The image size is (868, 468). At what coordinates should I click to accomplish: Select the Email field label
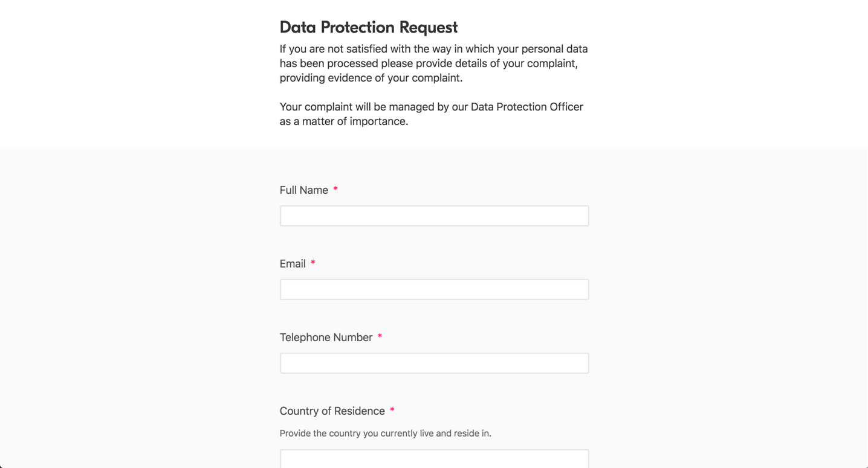coord(293,263)
